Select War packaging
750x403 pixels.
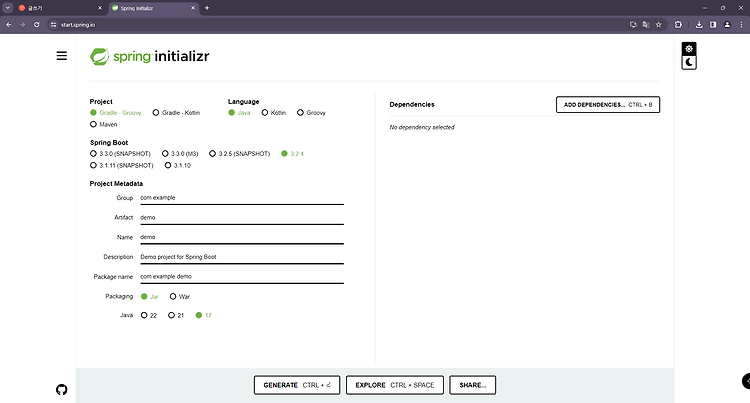point(180,297)
